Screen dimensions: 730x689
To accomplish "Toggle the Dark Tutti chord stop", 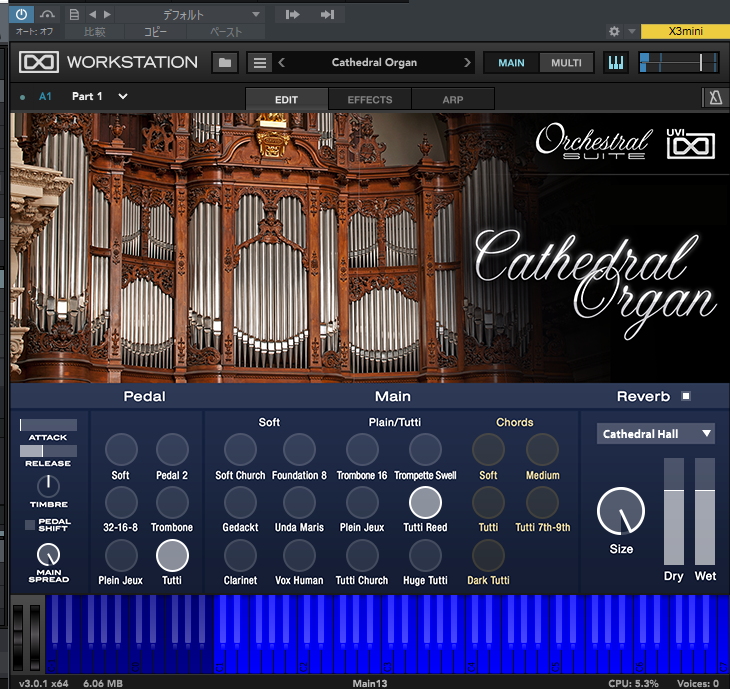I will pos(488,555).
